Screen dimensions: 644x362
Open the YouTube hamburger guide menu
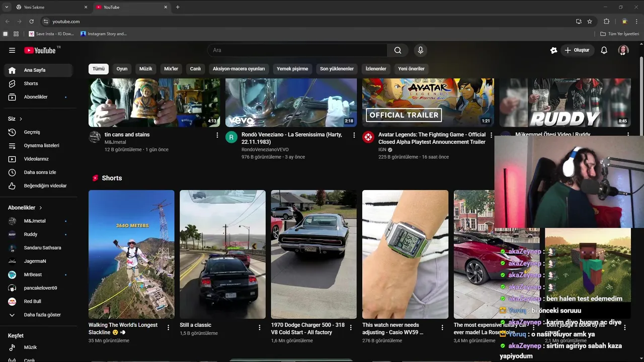(12, 50)
